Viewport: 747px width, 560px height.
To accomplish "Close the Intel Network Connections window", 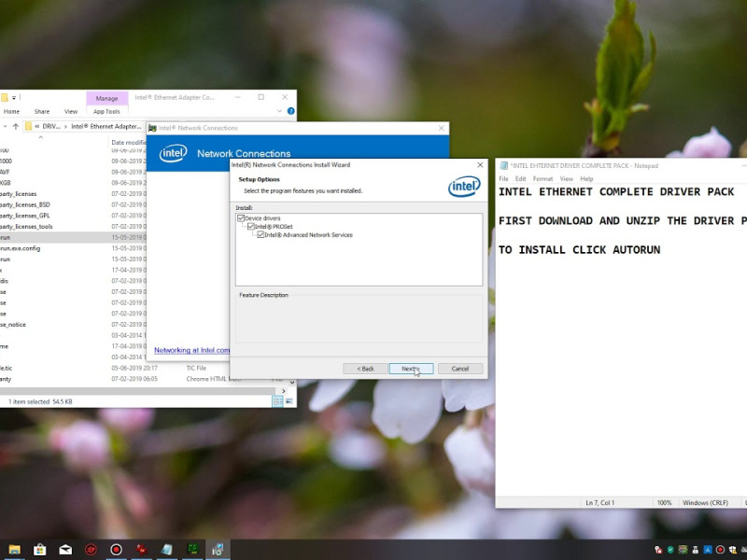I will (441, 128).
